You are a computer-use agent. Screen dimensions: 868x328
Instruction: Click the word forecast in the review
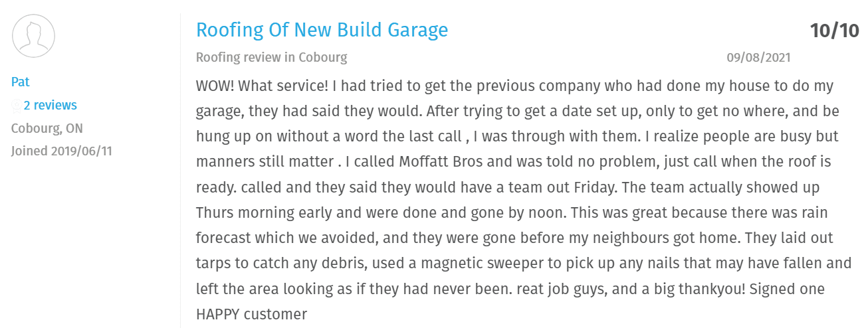click(x=223, y=238)
